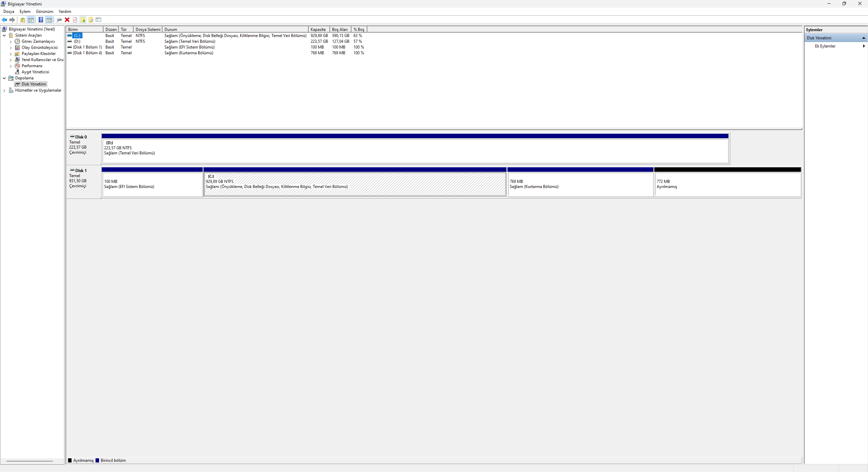868x472 pixels.
Task: Click the red X Delete icon
Action: (67, 20)
